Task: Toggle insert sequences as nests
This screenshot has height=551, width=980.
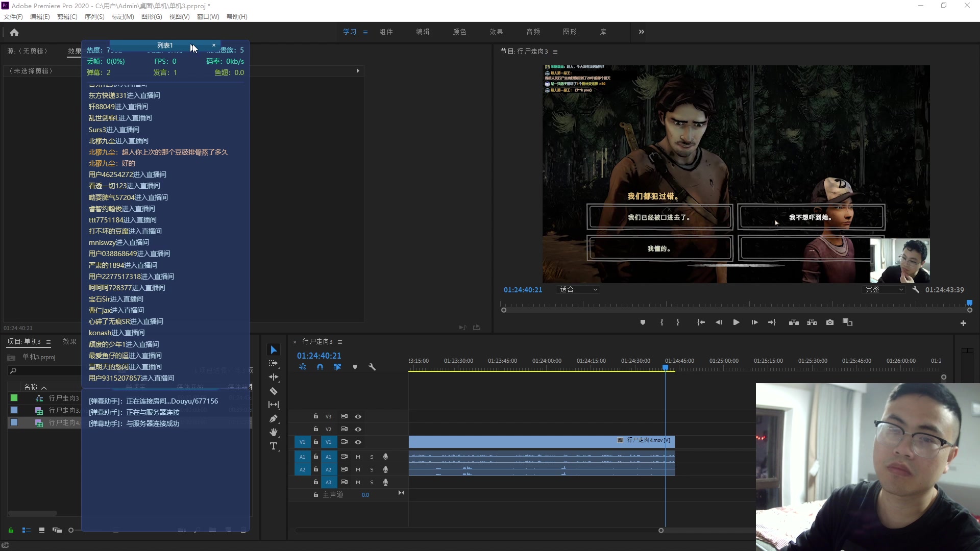Action: pos(303,367)
